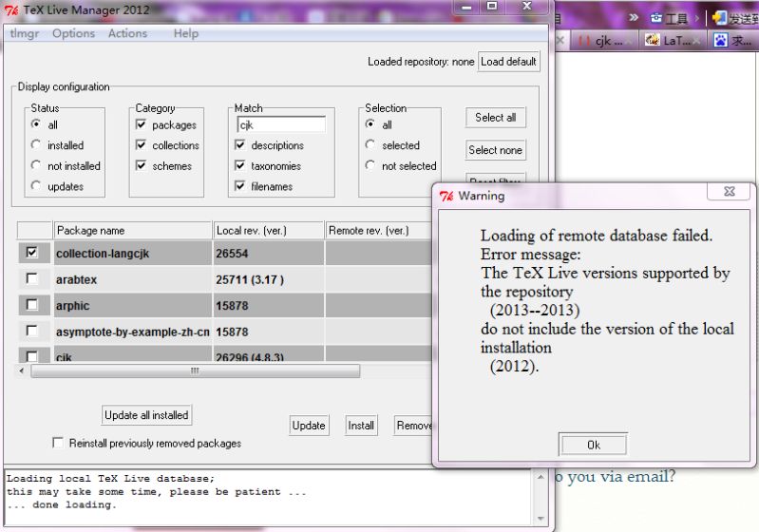Toggle the filenames Match checkbox
Screen dimensions: 759x532
click(239, 186)
